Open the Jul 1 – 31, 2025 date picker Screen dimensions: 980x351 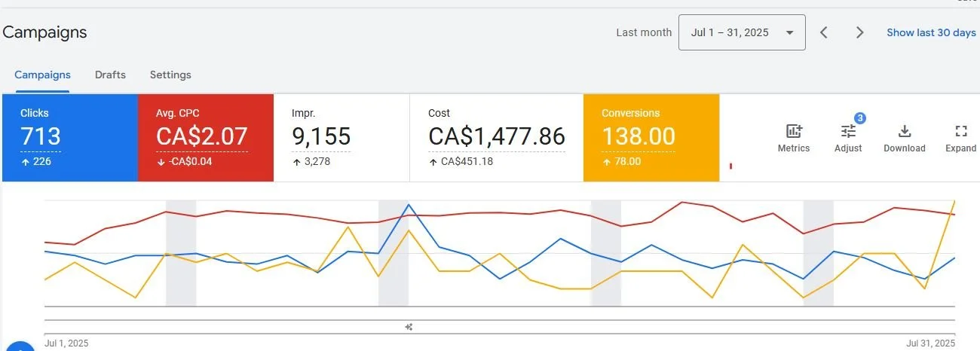coord(742,32)
